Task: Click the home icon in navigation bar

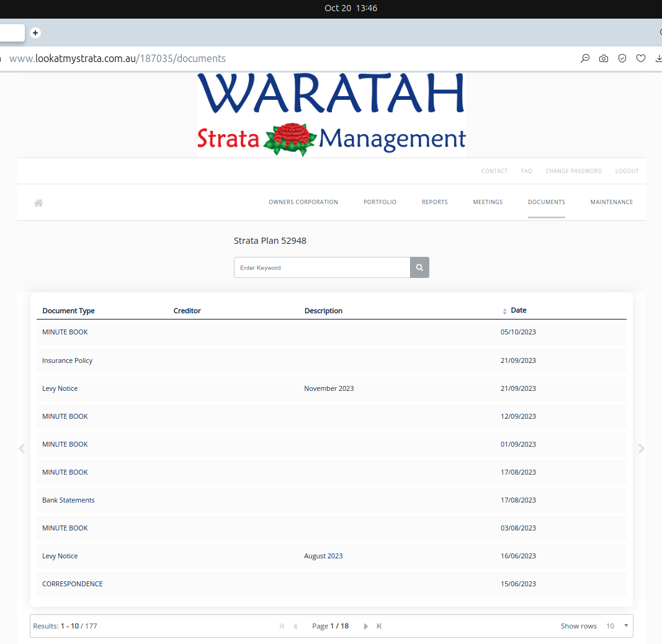Action: pos(38,203)
